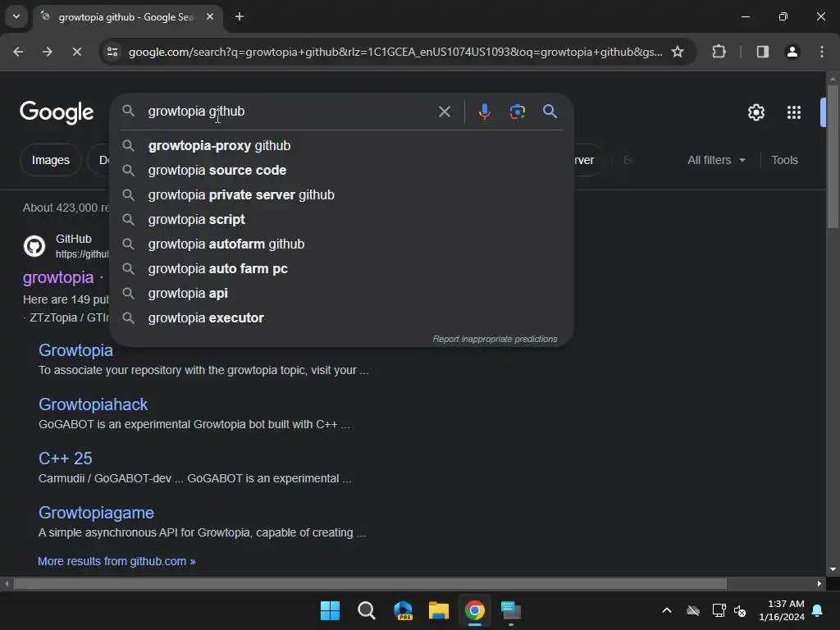Pick suggestion growtopia api
The width and height of the screenshot is (840, 630).
pos(341,294)
